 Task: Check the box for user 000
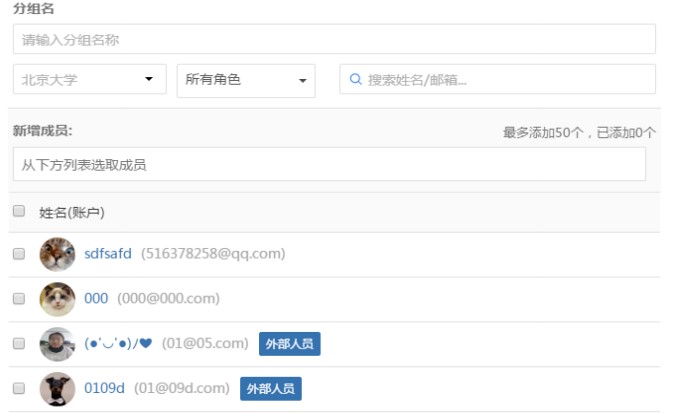[19, 299]
